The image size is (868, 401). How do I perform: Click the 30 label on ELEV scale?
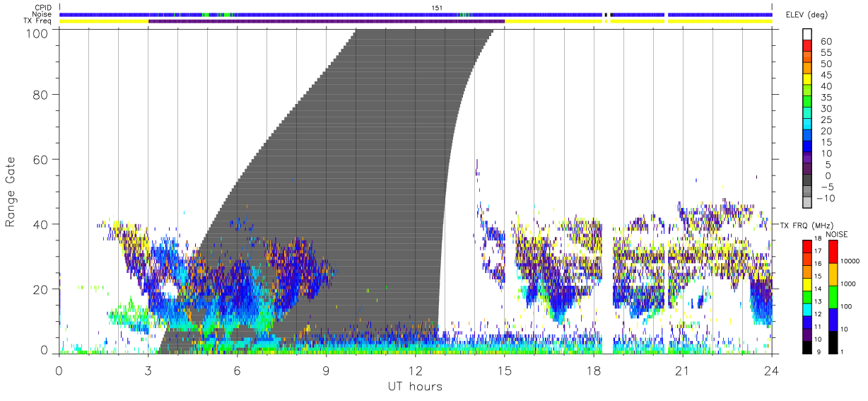[x=825, y=108]
